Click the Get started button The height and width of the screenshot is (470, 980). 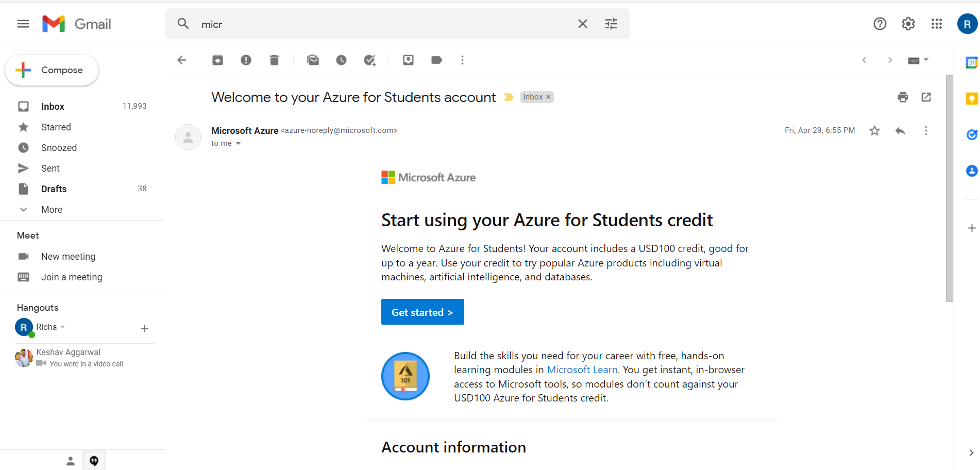422,312
